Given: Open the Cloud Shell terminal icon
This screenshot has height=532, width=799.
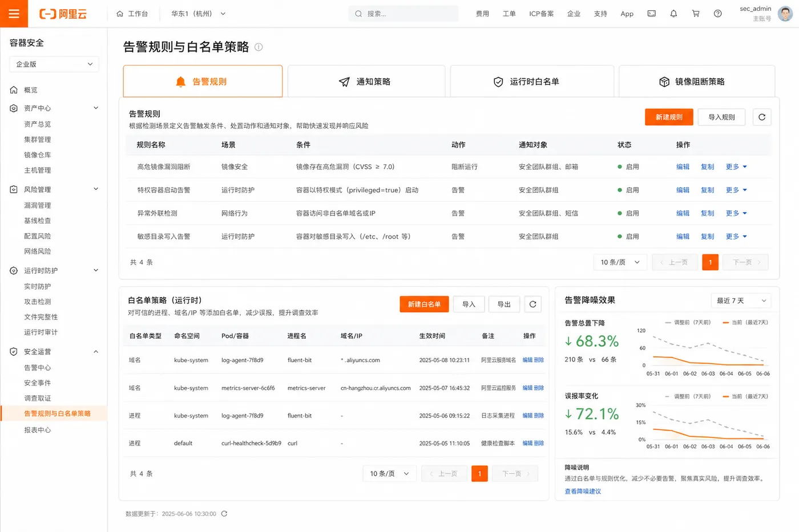Looking at the screenshot, I should [x=651, y=14].
